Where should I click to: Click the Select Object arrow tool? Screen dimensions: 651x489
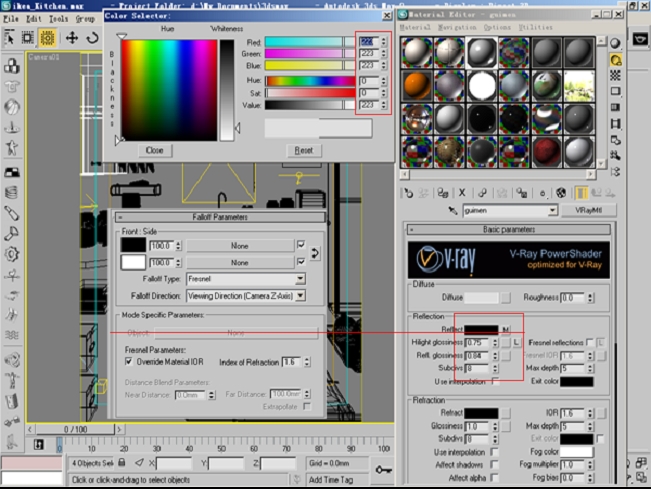pos(10,38)
